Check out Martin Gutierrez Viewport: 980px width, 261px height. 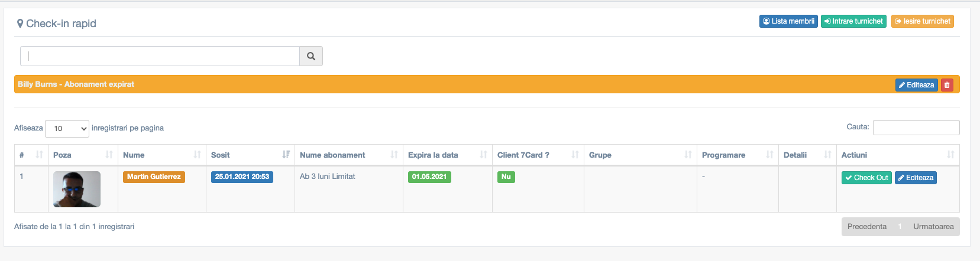pyautogui.click(x=866, y=178)
